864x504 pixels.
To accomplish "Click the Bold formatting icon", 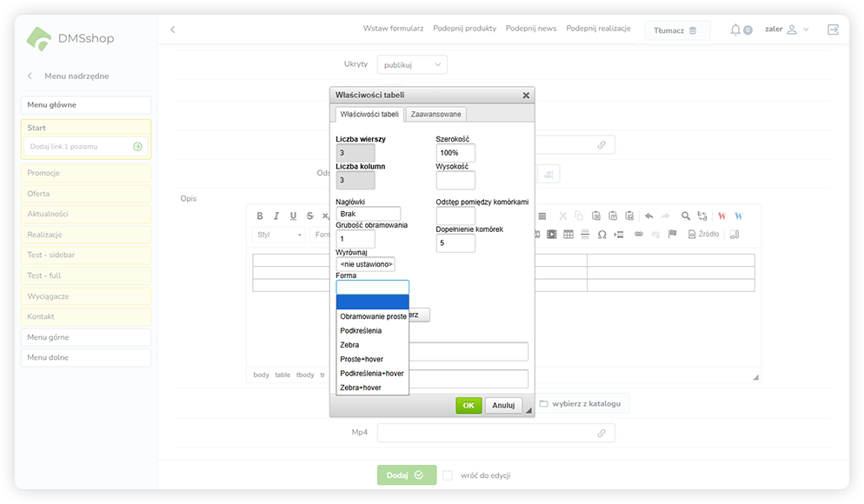I will point(261,216).
